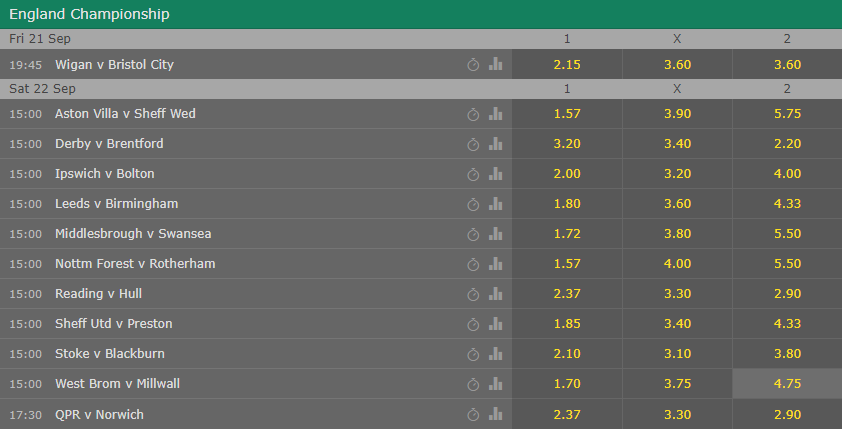842x429 pixels.
Task: Open stats chart icon for QPR v Norwich
Action: [496, 414]
